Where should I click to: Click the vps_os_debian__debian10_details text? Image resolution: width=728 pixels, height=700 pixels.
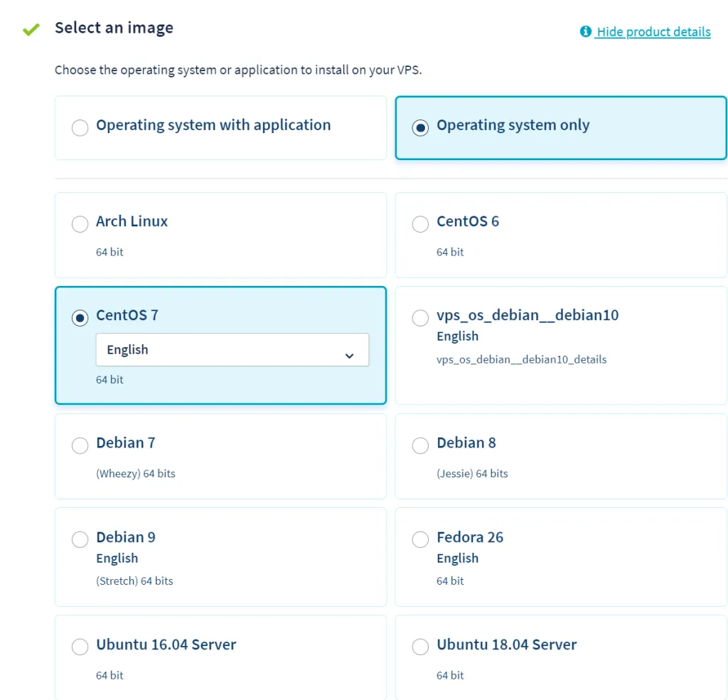click(521, 359)
